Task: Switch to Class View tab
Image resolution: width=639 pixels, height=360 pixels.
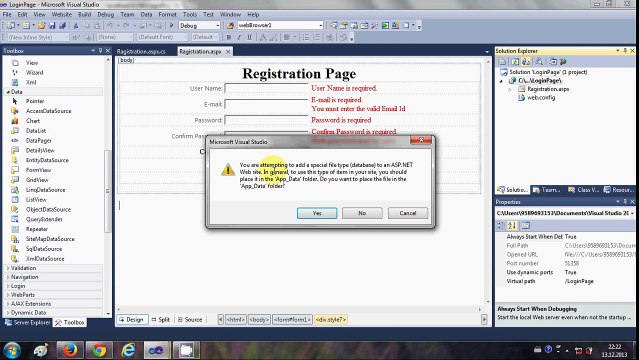Action: (584, 190)
